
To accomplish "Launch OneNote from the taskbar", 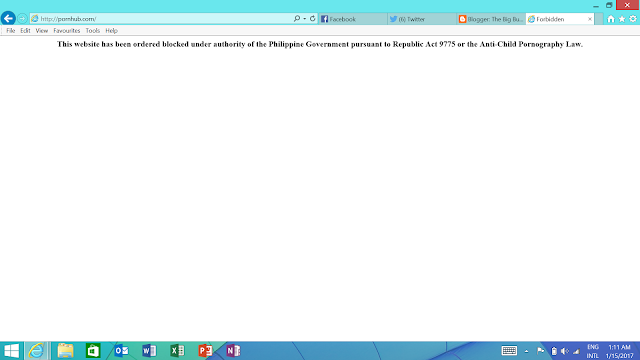I will click(233, 351).
